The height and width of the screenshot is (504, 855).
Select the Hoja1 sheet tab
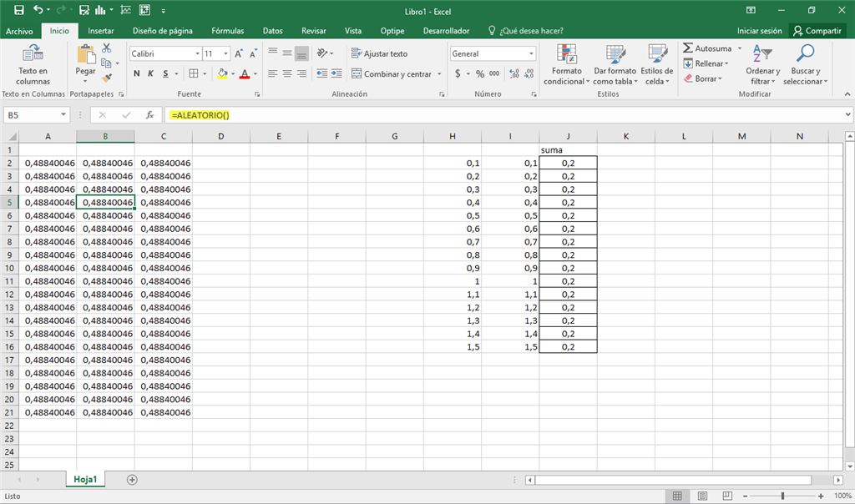point(85,480)
